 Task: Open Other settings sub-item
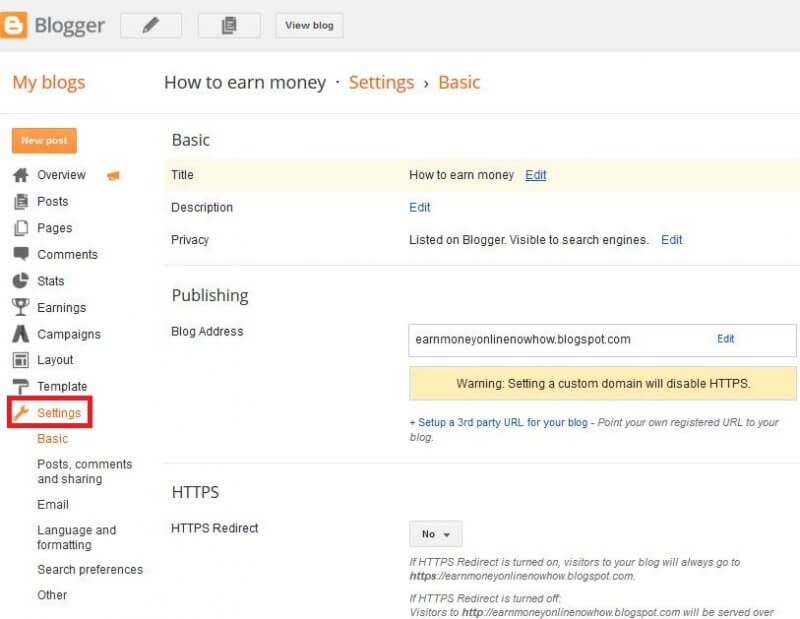tap(52, 595)
